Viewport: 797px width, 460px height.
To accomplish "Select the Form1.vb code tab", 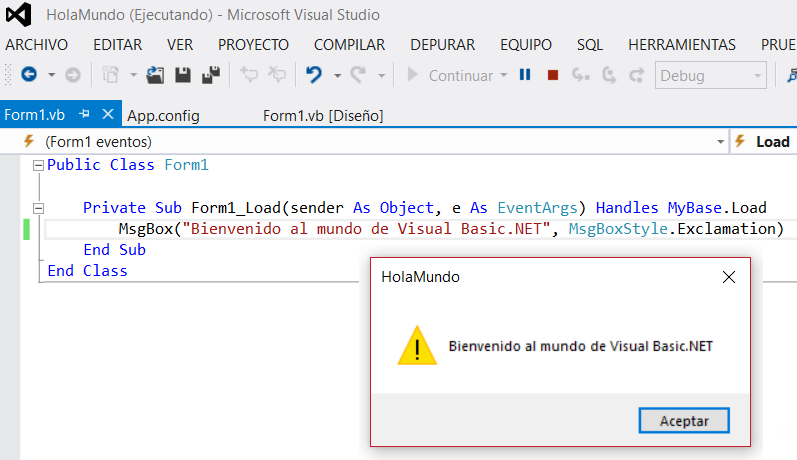I will coord(35,115).
